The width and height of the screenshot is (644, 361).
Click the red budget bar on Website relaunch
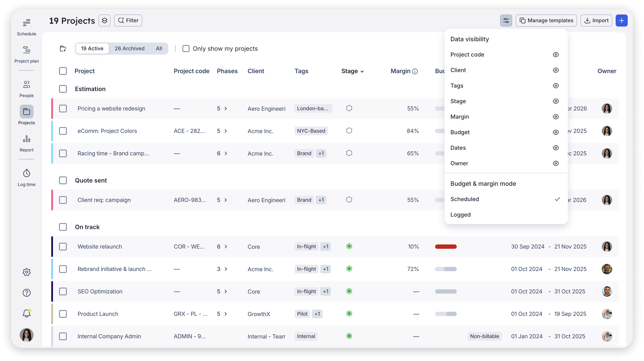point(446,247)
